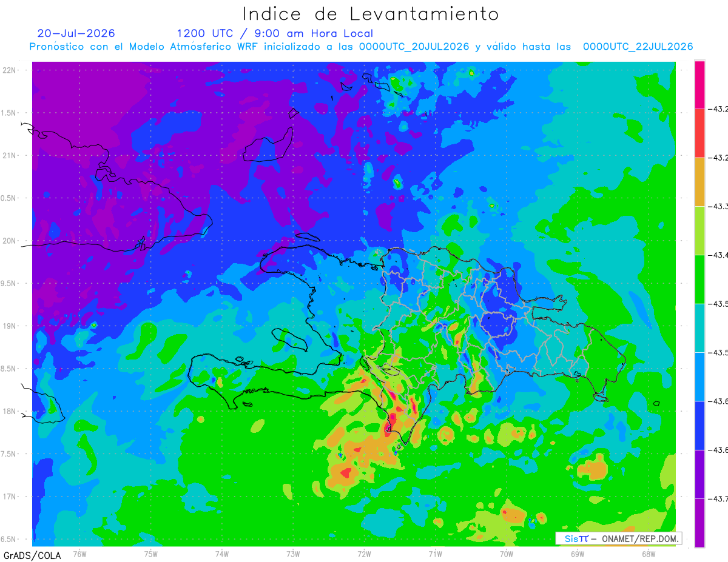Click the "71W" longitude label
The image size is (728, 562).
(x=435, y=553)
